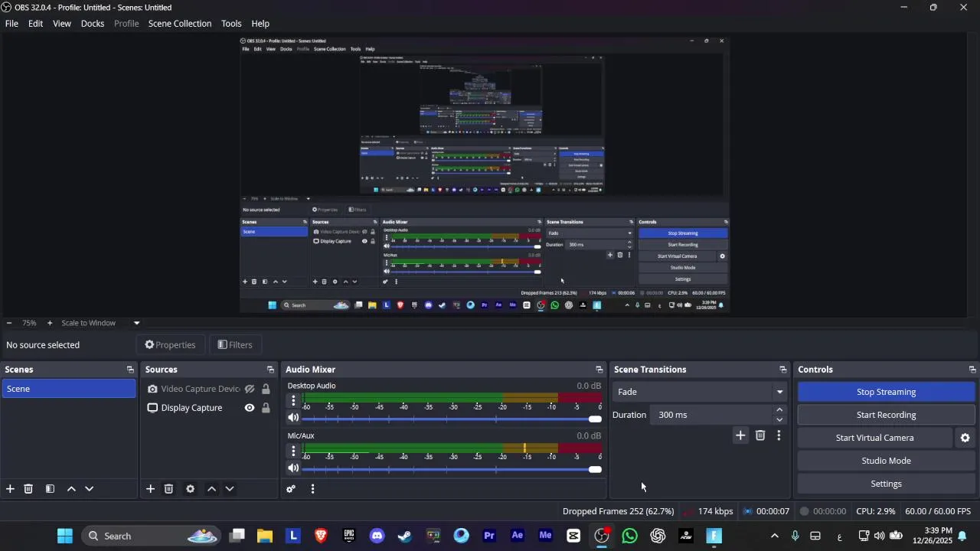Toggle Studio Mode

[x=886, y=461]
